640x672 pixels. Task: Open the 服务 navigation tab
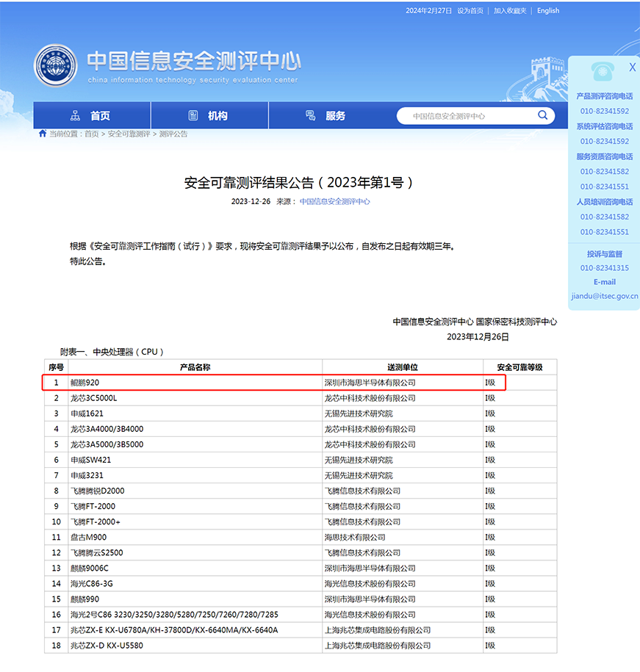(x=327, y=115)
